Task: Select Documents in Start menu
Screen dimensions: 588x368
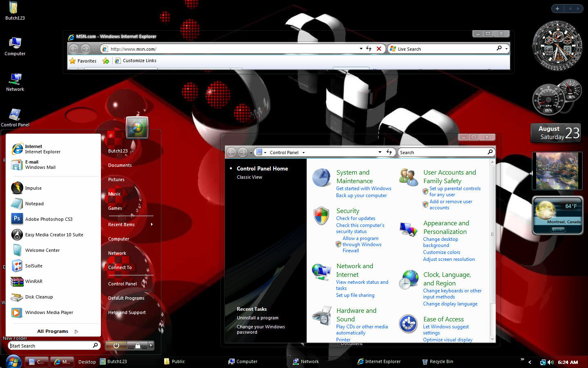Action: click(120, 165)
